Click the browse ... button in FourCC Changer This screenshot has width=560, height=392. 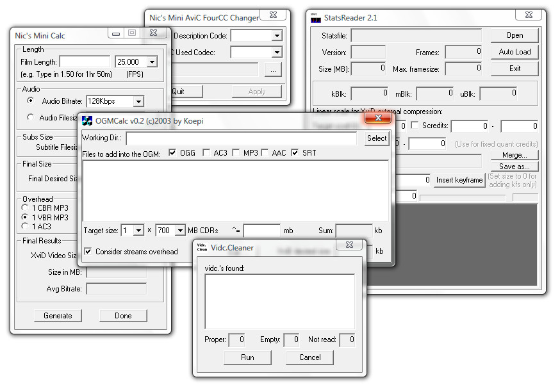click(273, 70)
